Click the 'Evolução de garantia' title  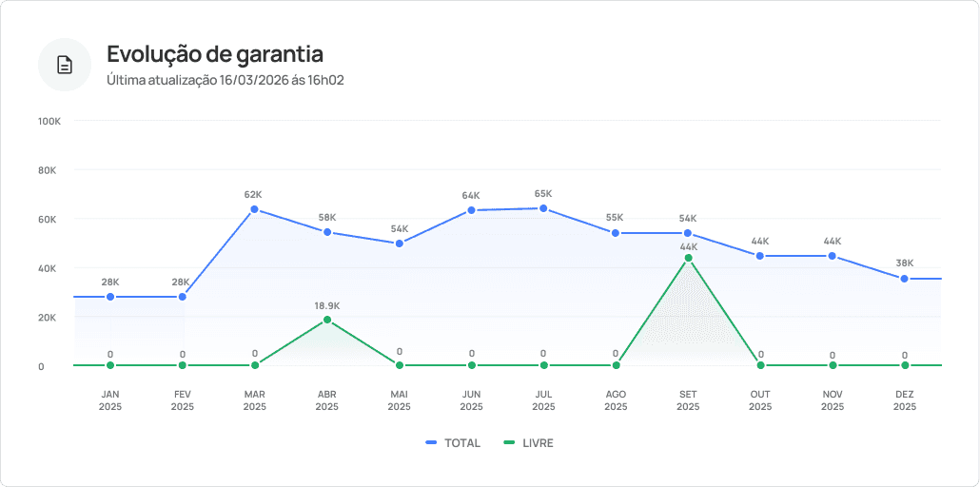pyautogui.click(x=215, y=54)
